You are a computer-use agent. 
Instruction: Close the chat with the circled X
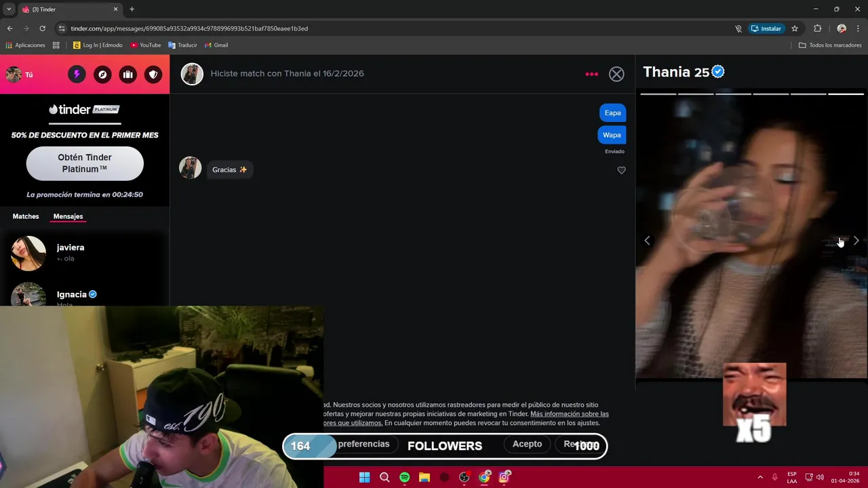pos(616,74)
